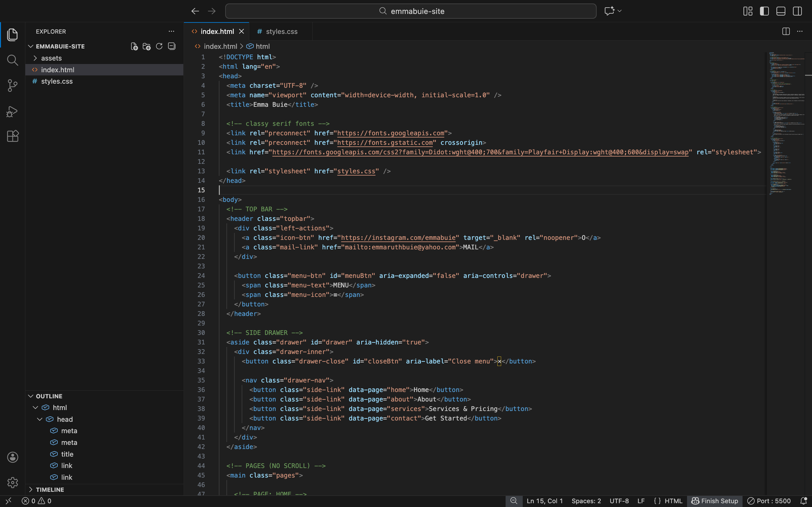The image size is (812, 507).
Task: Click the Finish Setup status button
Action: pos(715,501)
